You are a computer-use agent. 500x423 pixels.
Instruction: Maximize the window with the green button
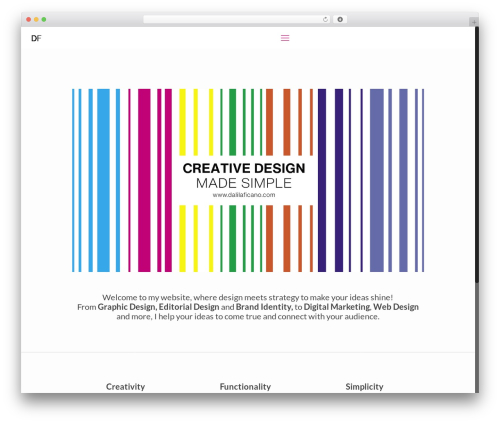coord(44,20)
